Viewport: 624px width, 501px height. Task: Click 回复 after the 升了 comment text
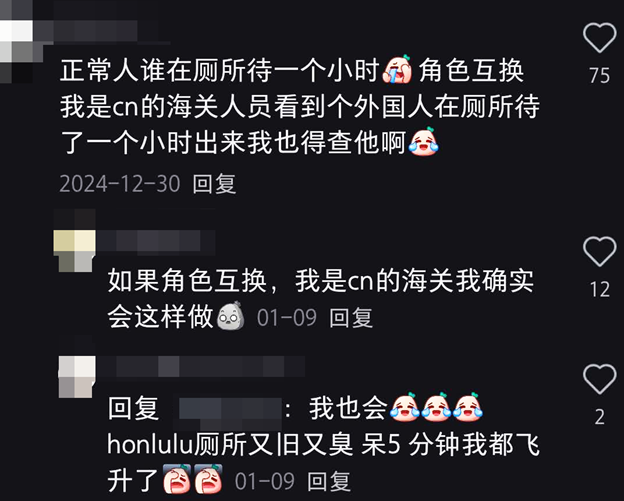click(329, 481)
